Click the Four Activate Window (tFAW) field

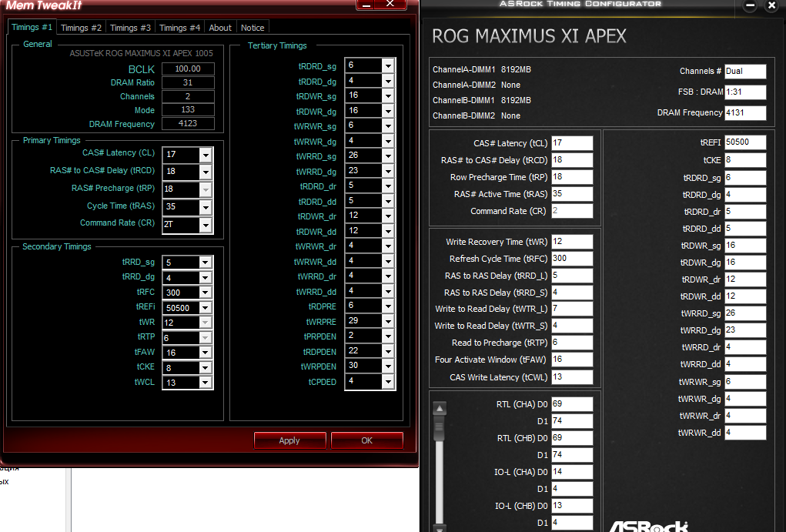572,360
